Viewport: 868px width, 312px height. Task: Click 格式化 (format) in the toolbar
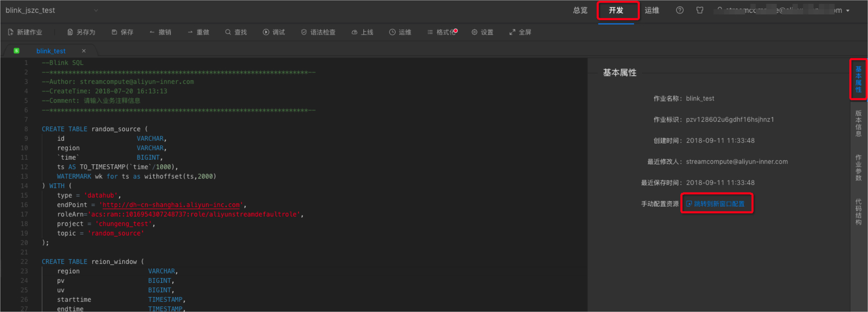442,32
